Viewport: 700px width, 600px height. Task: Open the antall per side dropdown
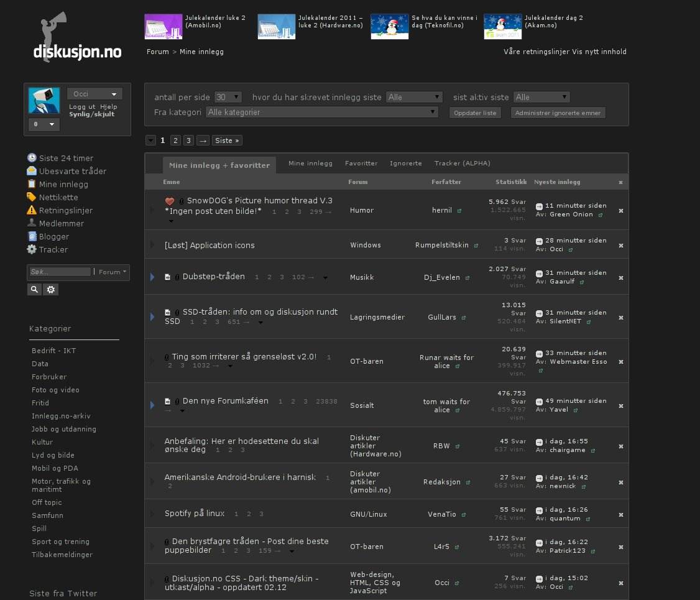point(228,96)
